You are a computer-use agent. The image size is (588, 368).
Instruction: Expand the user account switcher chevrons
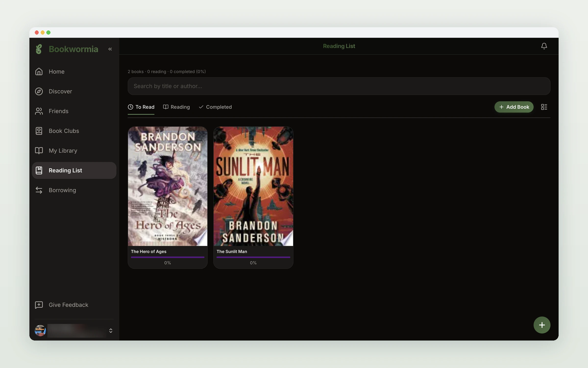(x=111, y=330)
